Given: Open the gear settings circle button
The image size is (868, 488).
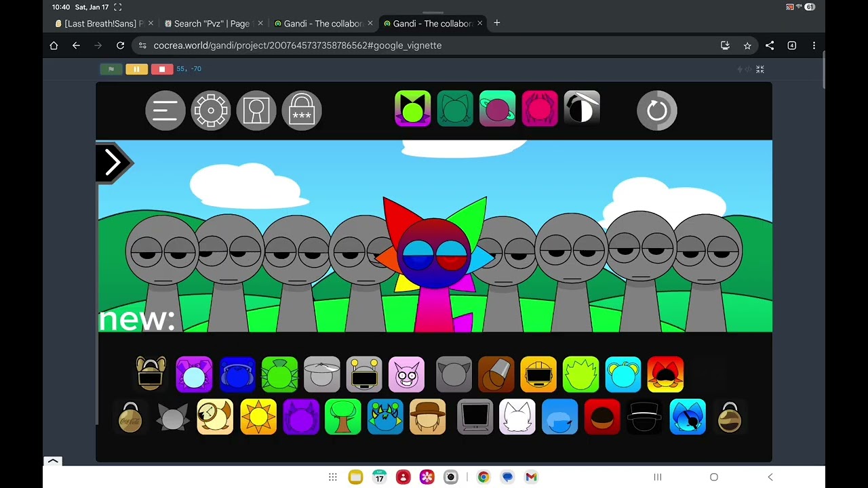Looking at the screenshot, I should (211, 110).
